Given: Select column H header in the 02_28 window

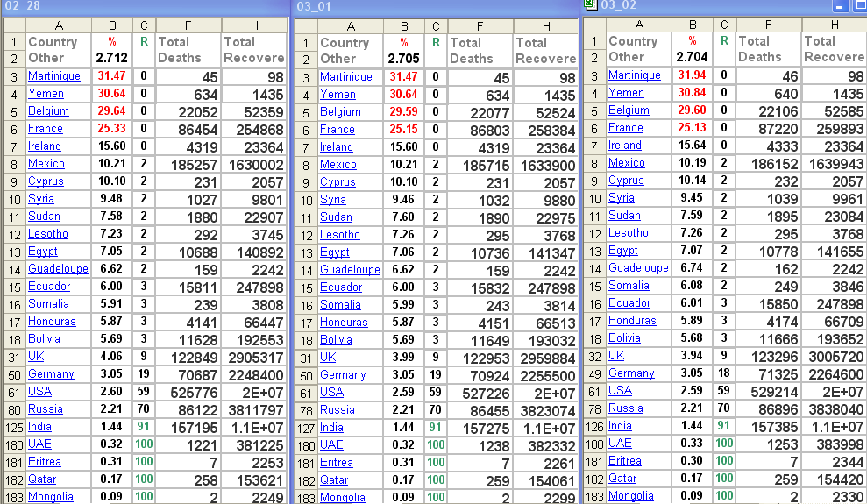Looking at the screenshot, I should point(254,25).
